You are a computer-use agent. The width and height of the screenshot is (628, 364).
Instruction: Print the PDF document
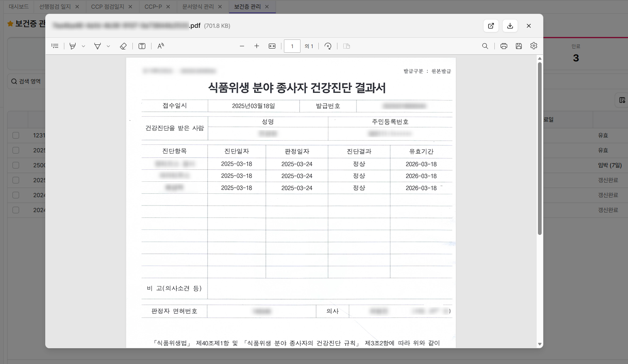(504, 46)
